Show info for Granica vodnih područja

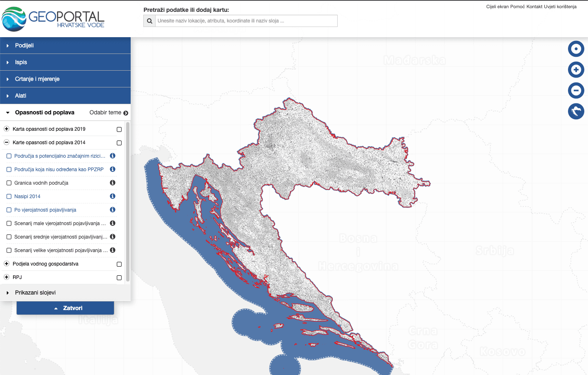coord(113,183)
